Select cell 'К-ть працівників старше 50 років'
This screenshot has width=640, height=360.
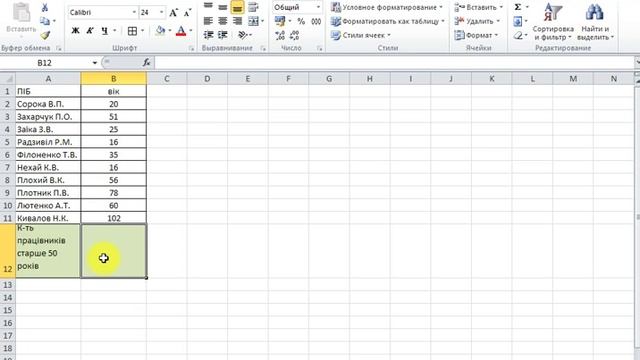[x=48, y=251]
